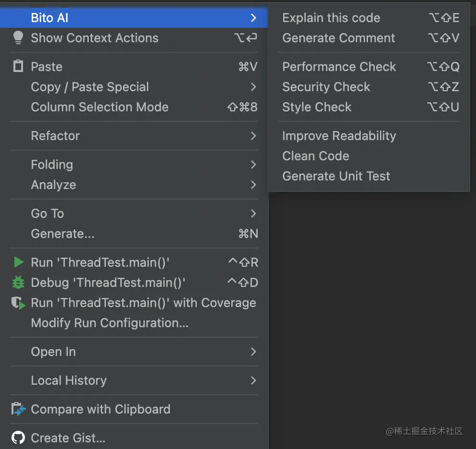Choose Modify Run Configuration

click(109, 323)
